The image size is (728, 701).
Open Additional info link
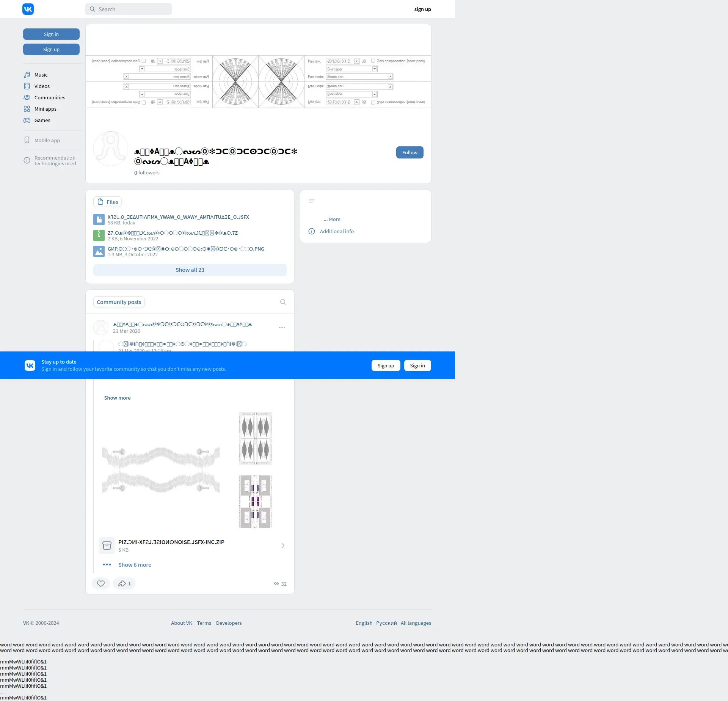tap(337, 231)
